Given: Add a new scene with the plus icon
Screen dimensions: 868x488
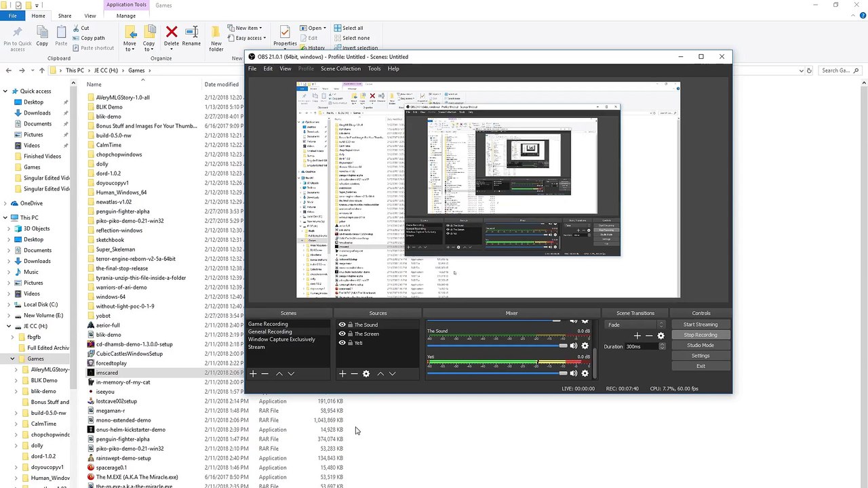Looking at the screenshot, I should click(253, 373).
